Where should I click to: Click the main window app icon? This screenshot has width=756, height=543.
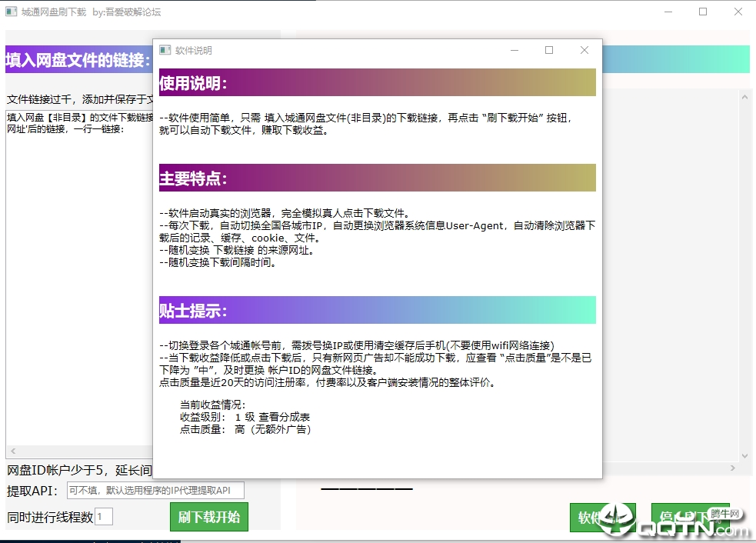(x=11, y=12)
